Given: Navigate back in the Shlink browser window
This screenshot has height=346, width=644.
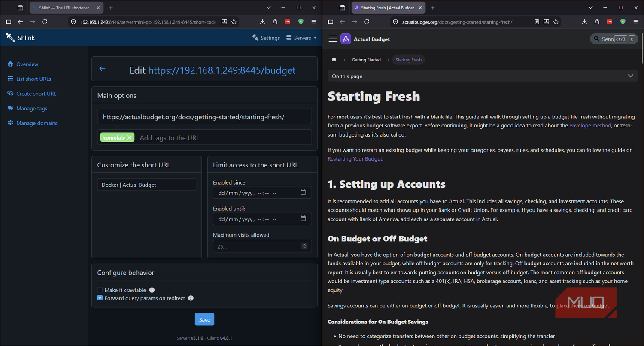Looking at the screenshot, I should click(x=20, y=22).
